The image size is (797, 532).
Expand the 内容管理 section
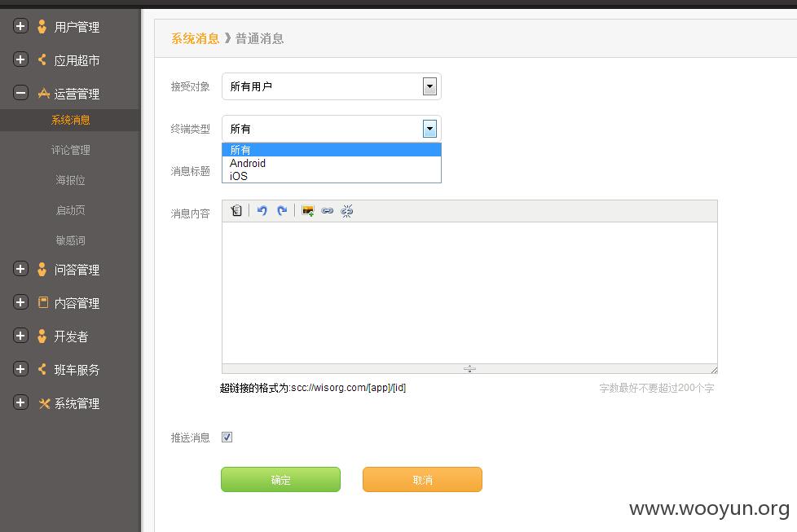(x=20, y=302)
